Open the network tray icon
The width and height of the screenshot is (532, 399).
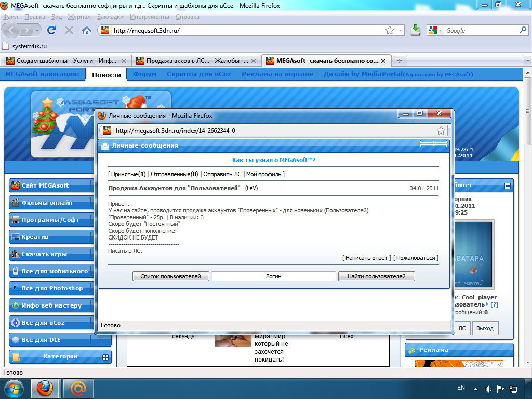pos(513,389)
